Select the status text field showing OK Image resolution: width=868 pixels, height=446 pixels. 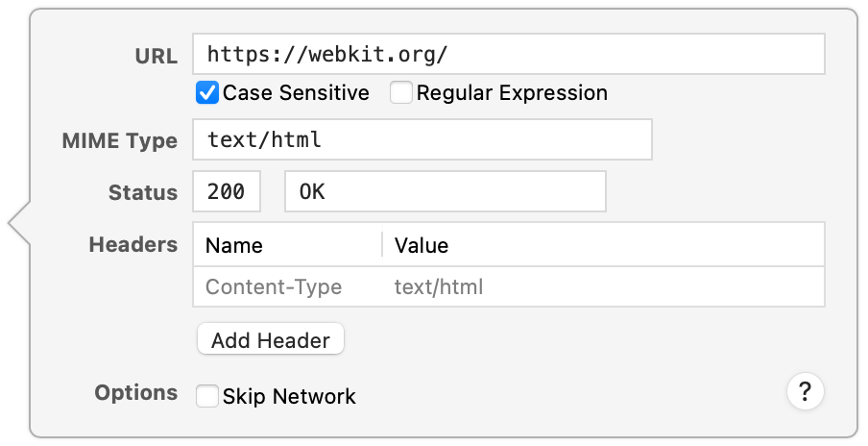click(x=445, y=192)
